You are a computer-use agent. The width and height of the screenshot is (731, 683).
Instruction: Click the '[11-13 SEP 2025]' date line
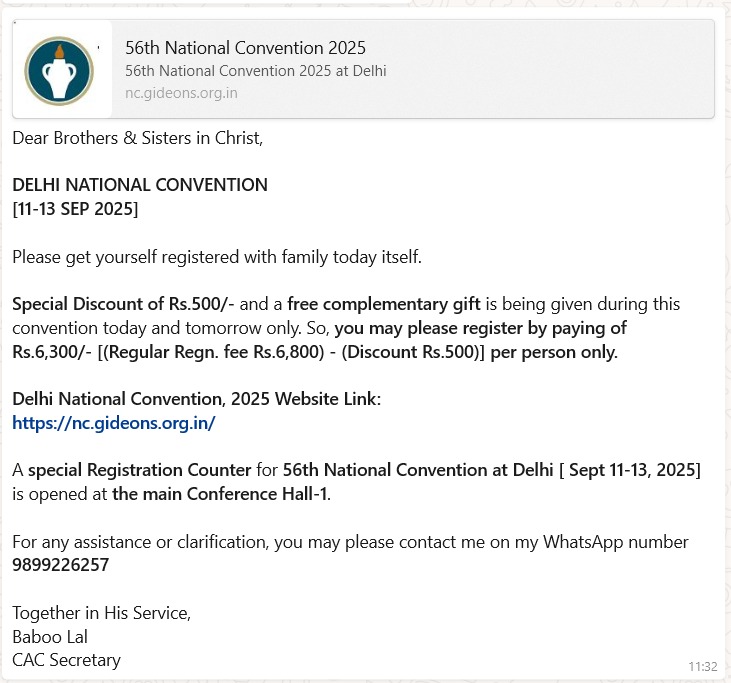(x=75, y=209)
